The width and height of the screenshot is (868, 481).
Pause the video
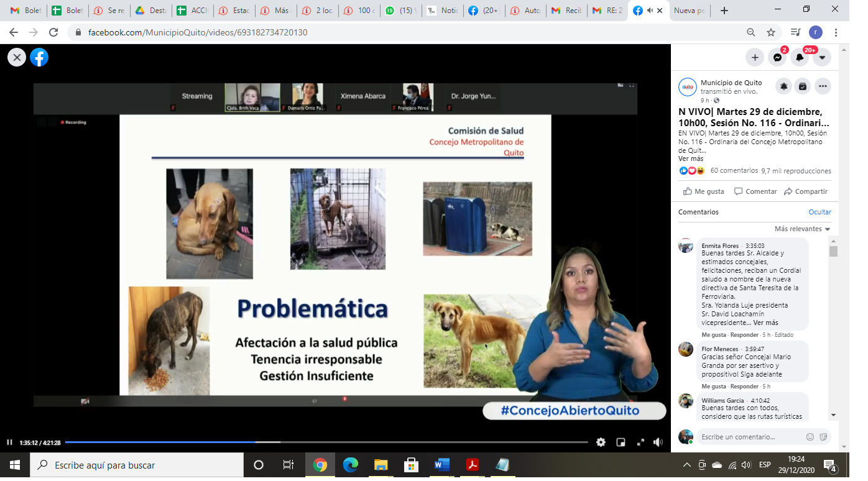click(x=9, y=442)
